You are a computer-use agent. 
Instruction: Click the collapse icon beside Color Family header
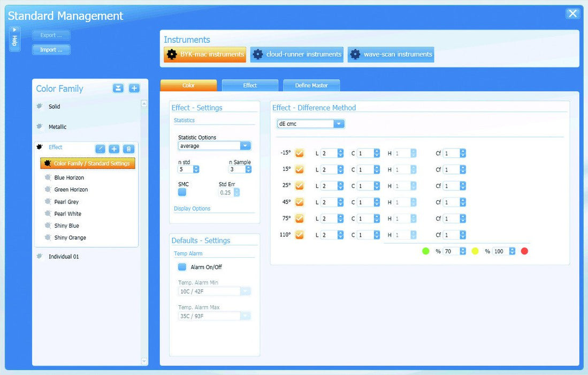tap(118, 88)
